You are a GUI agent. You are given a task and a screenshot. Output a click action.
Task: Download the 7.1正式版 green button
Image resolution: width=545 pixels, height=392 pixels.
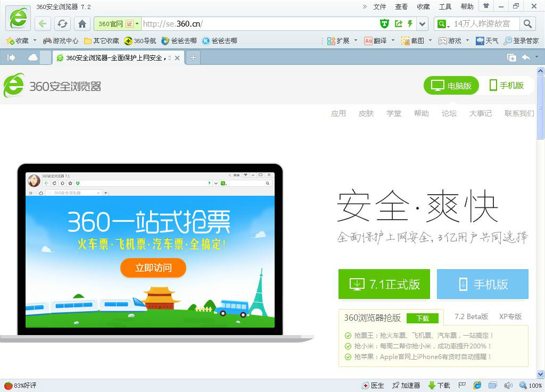click(x=384, y=284)
